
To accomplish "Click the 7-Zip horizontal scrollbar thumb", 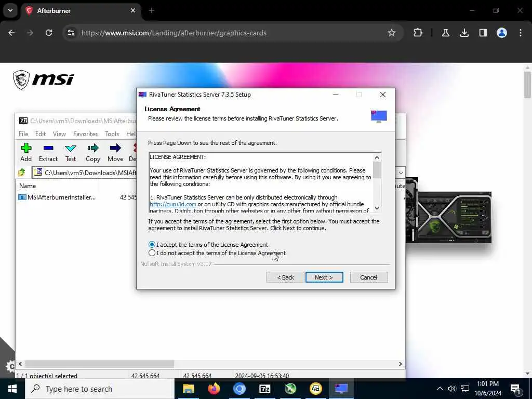I will click(x=99, y=364).
